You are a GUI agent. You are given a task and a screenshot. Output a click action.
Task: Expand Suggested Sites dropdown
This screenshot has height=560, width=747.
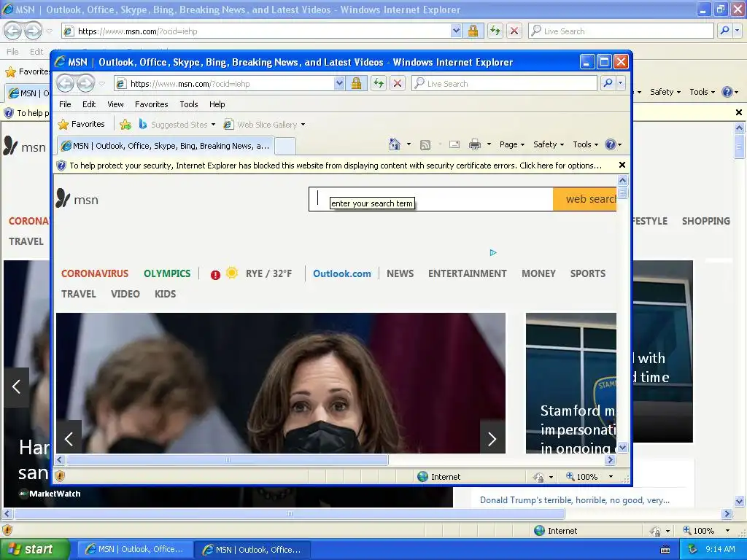pyautogui.click(x=213, y=125)
